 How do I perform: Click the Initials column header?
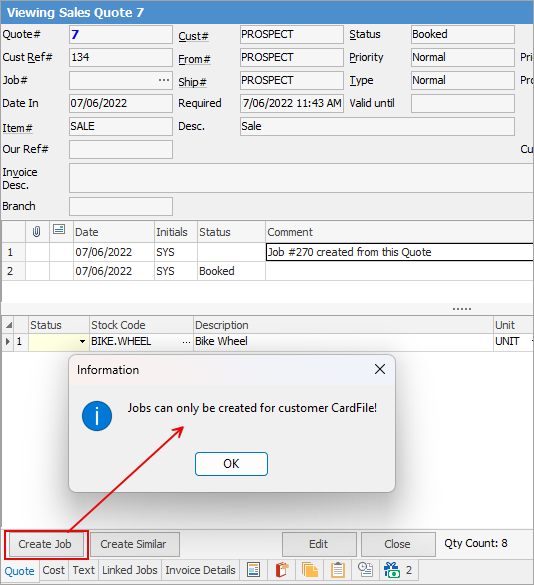click(176, 232)
